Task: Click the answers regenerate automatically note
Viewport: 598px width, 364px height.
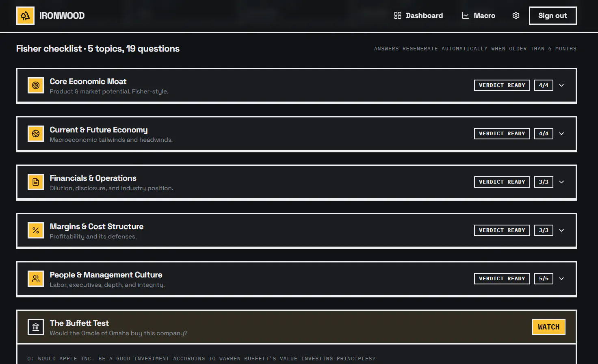Action: click(x=475, y=49)
